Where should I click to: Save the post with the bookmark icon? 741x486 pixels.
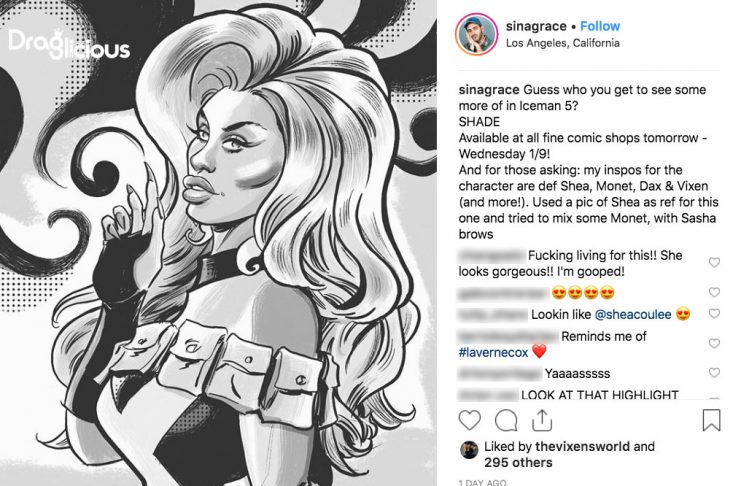(711, 420)
